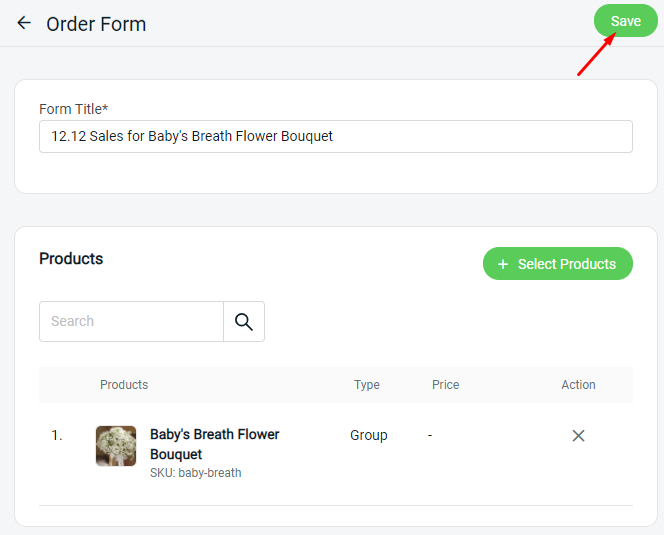Viewport: 664px width, 535px height.
Task: Click the Order Form page title
Action: point(96,24)
